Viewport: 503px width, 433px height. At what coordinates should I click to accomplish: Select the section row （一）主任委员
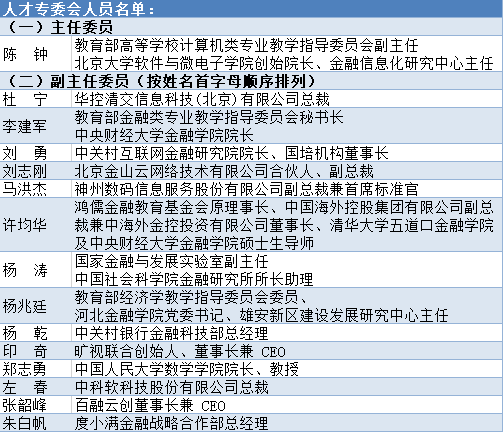pyautogui.click(x=251, y=27)
